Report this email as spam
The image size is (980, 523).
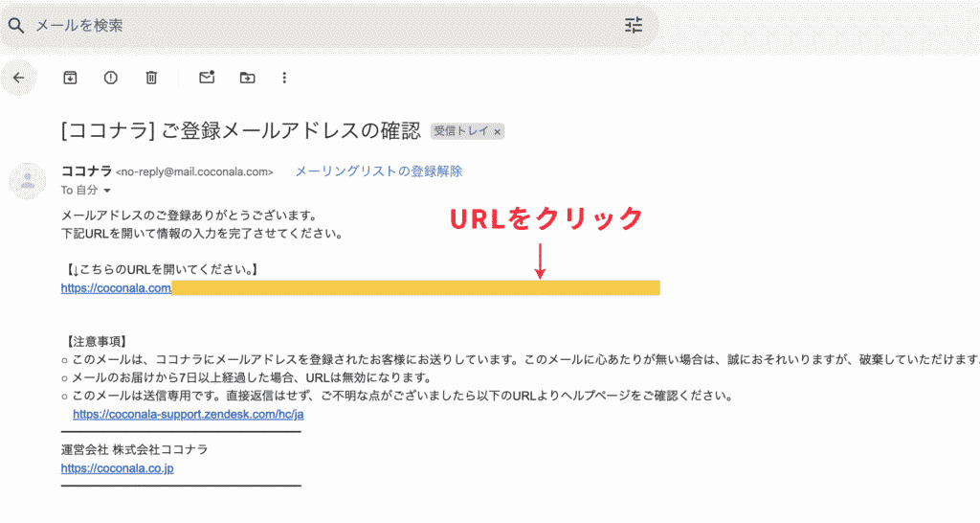click(110, 78)
